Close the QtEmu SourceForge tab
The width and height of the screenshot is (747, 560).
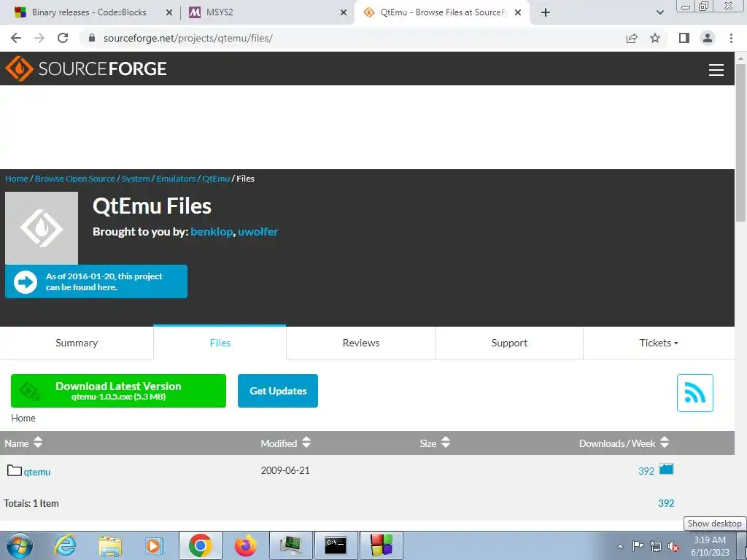click(x=518, y=13)
